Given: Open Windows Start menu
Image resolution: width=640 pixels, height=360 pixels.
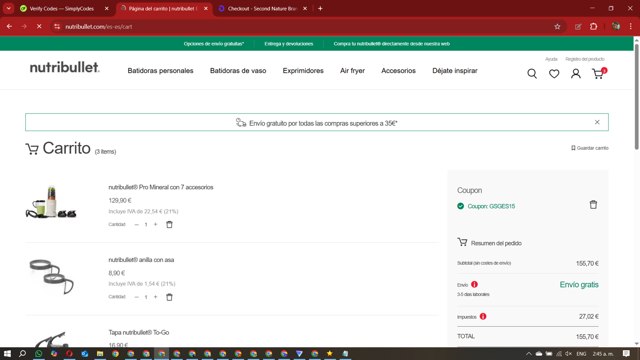Looking at the screenshot, I should pos(7,353).
